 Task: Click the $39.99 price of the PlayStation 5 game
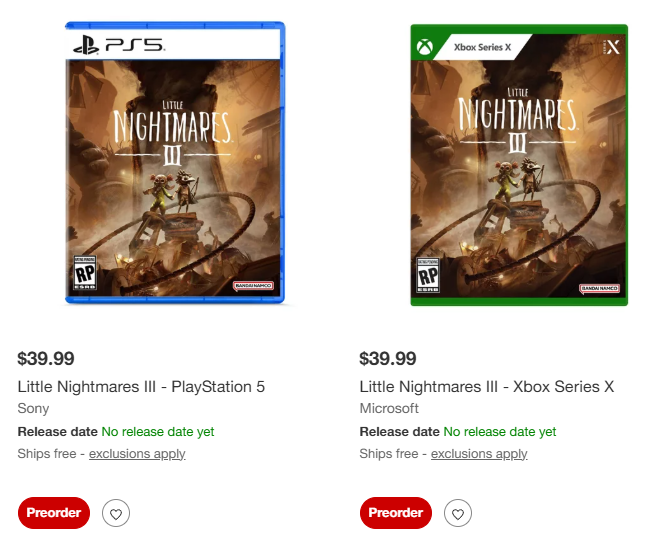pyautogui.click(x=46, y=358)
